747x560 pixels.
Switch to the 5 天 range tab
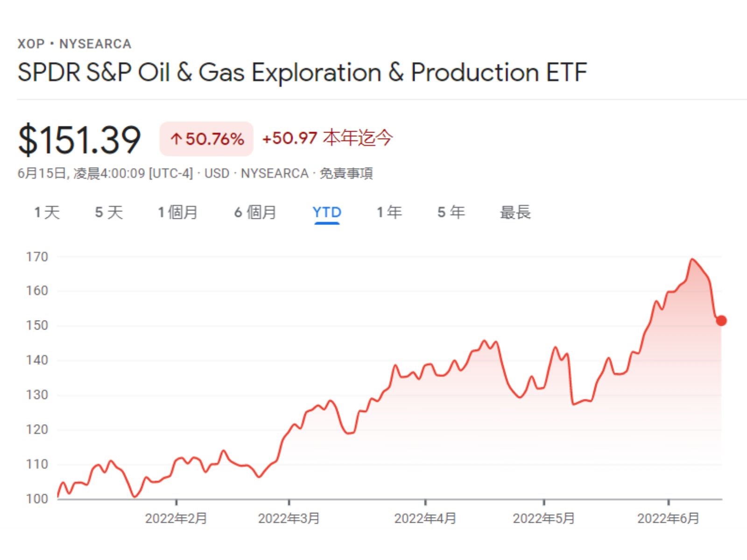[109, 213]
